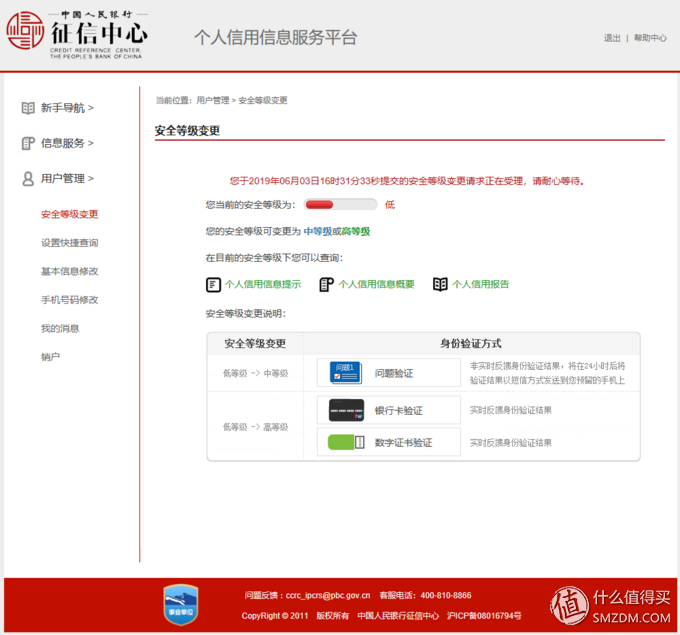This screenshot has width=680, height=635.
Task: Click the 低 security level label
Action: coord(390,205)
